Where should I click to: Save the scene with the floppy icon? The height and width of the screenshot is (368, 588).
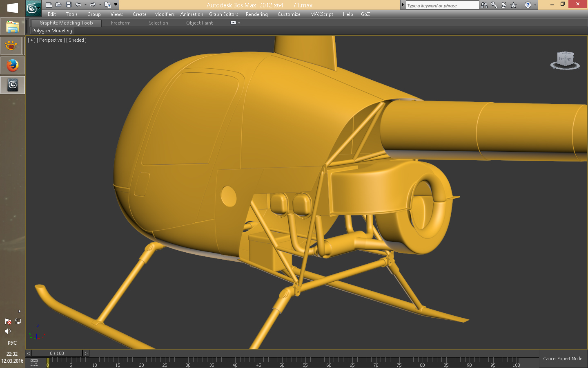69,5
